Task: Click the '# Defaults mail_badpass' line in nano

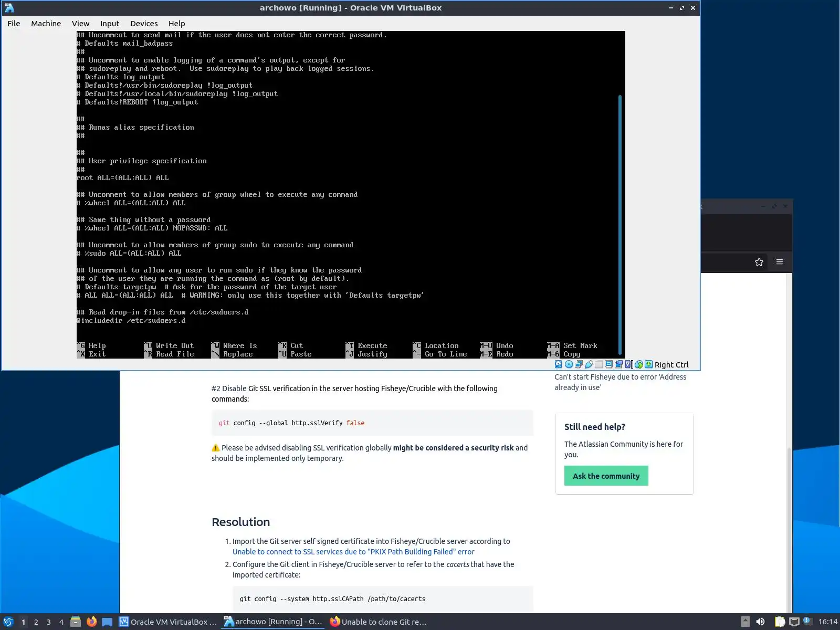Action: click(125, 44)
